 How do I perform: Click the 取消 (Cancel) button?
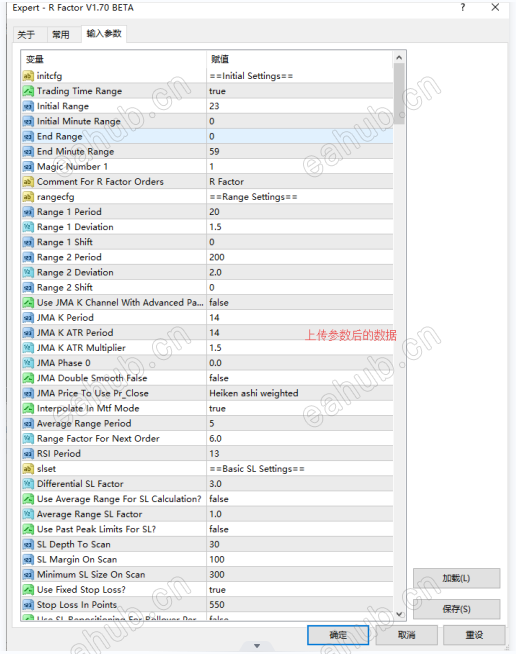point(406,635)
